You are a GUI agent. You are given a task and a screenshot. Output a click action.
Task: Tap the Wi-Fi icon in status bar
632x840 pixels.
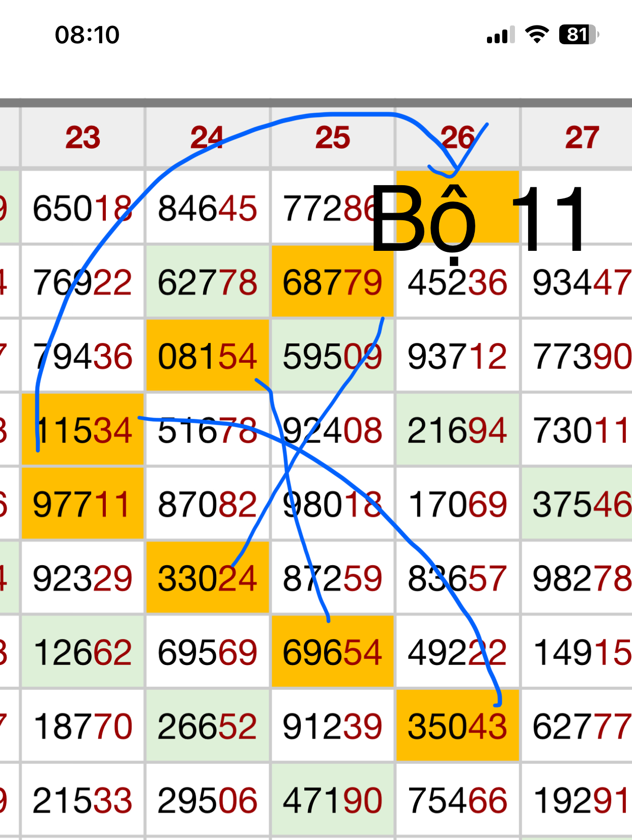tap(537, 35)
